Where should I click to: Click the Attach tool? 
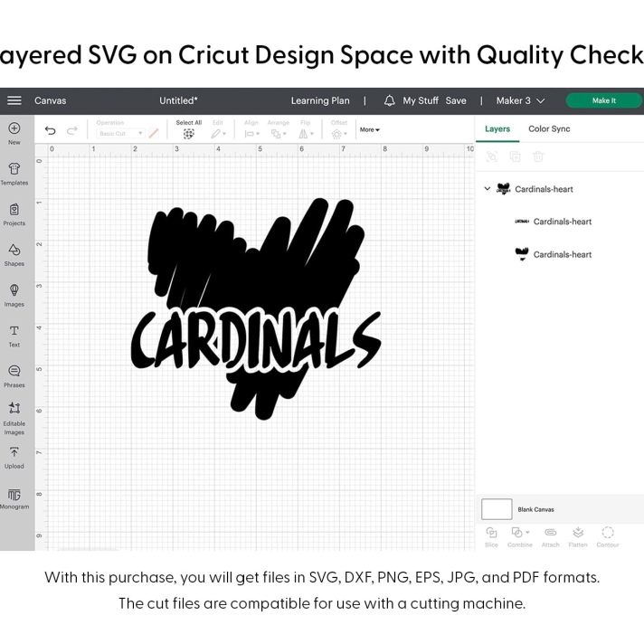pos(550,537)
